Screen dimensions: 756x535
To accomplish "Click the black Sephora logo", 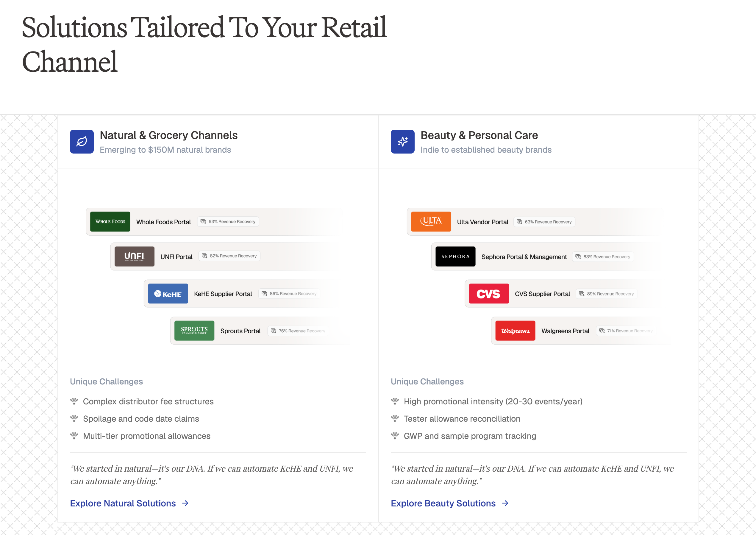I will pos(455,256).
